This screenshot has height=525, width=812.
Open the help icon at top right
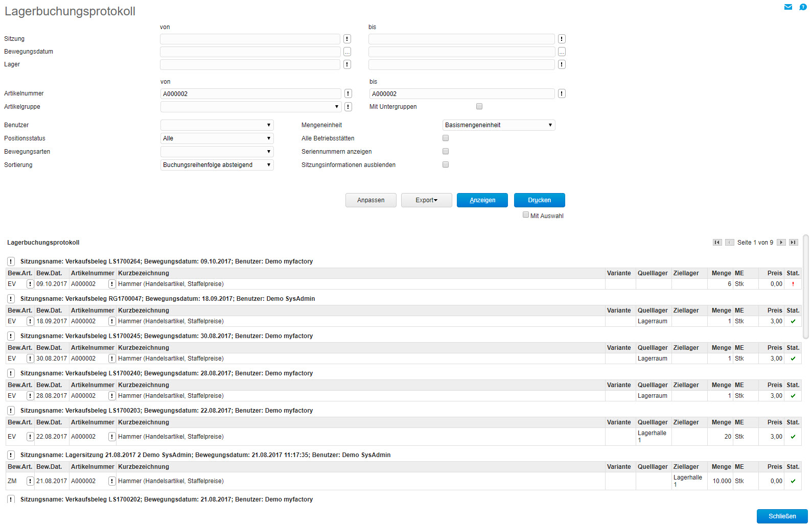803,7
